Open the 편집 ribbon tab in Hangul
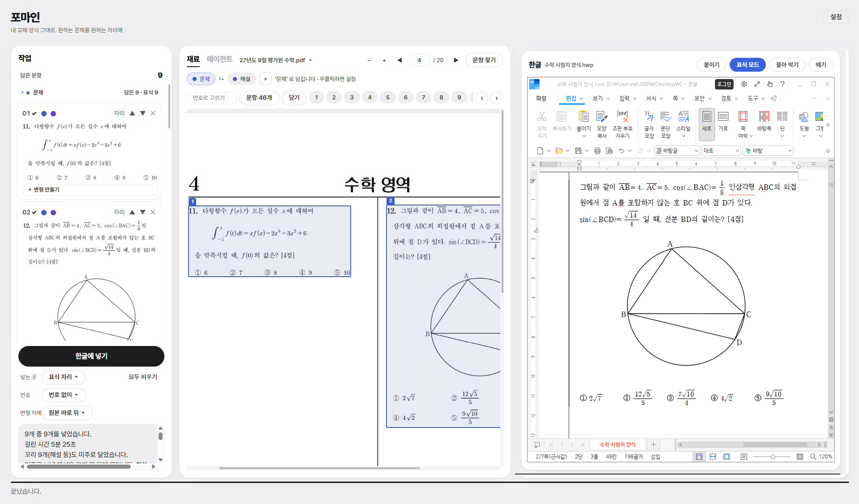Image resolution: width=859 pixels, height=504 pixels. coord(571,98)
